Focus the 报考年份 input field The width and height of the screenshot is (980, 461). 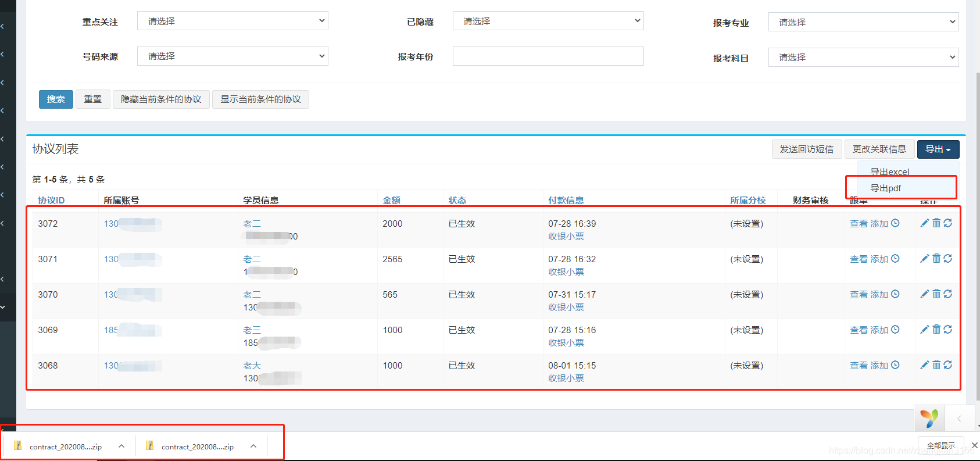click(x=548, y=56)
